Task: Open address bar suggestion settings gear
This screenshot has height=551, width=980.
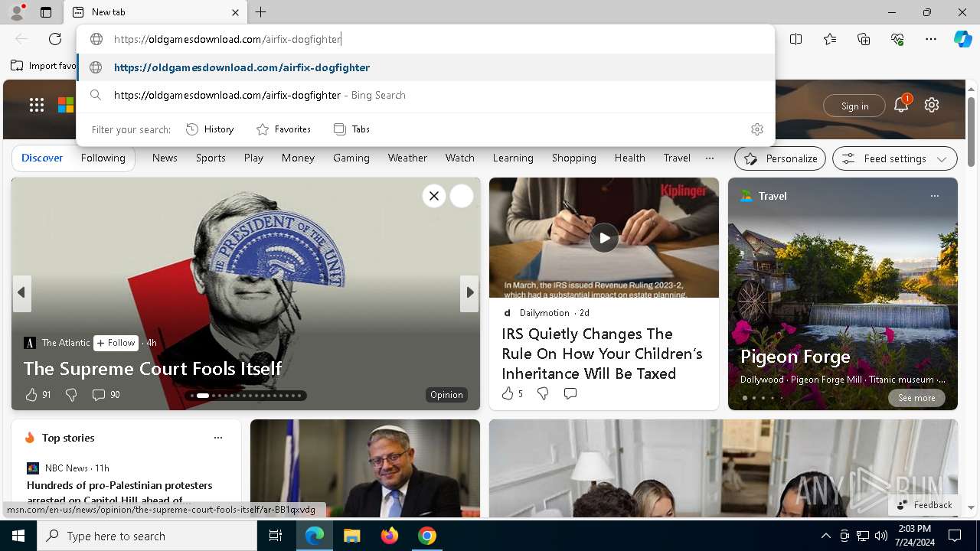Action: pos(757,129)
